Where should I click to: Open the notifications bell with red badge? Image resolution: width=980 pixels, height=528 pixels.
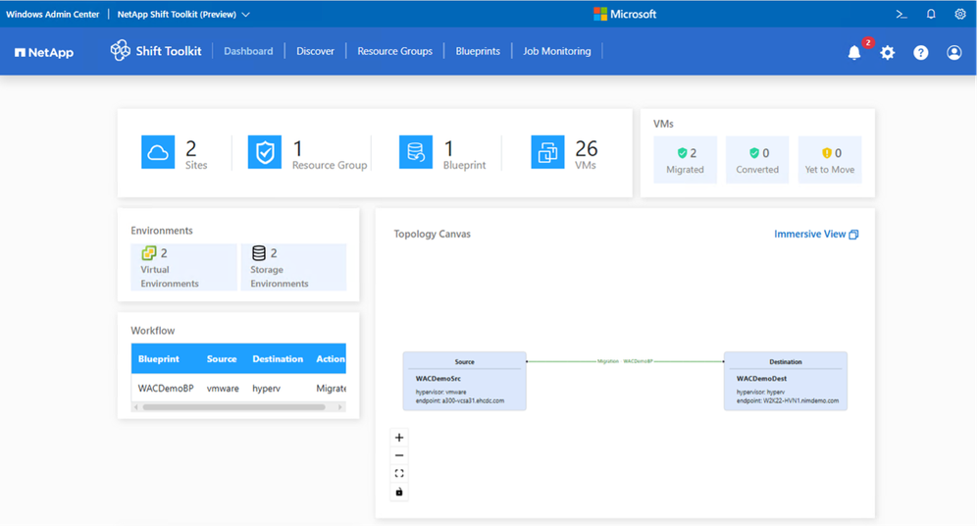(854, 53)
